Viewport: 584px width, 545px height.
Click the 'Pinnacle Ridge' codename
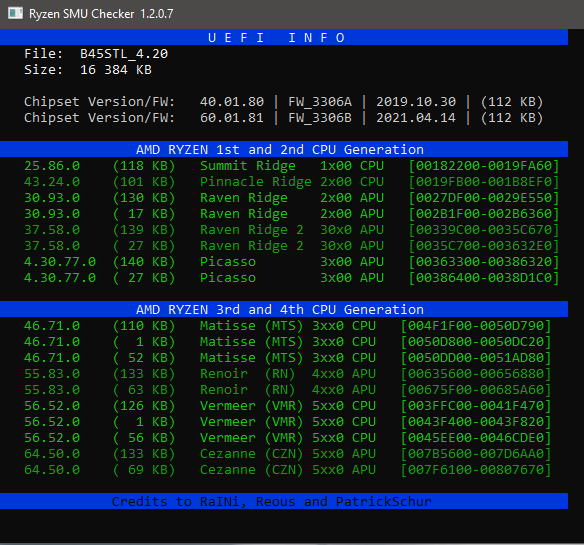tap(256, 182)
